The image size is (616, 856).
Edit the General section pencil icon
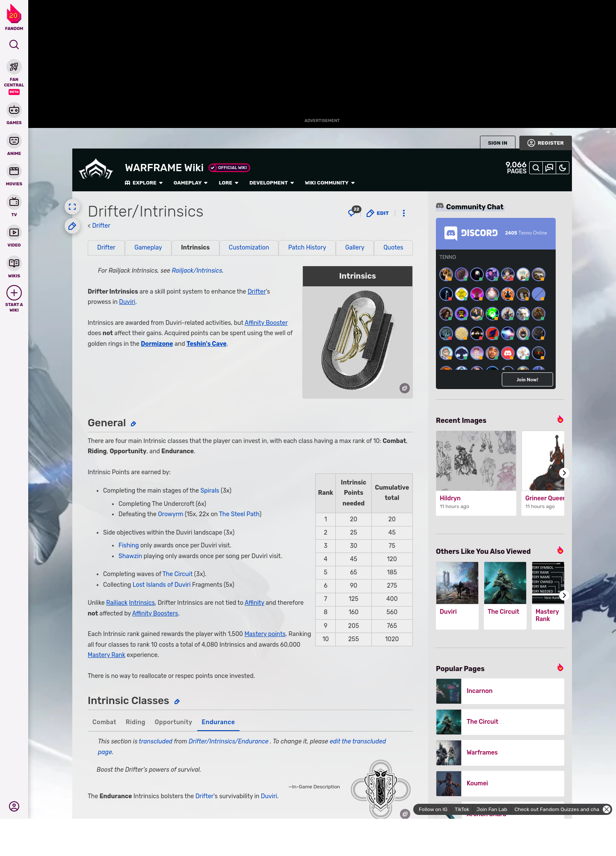point(133,424)
